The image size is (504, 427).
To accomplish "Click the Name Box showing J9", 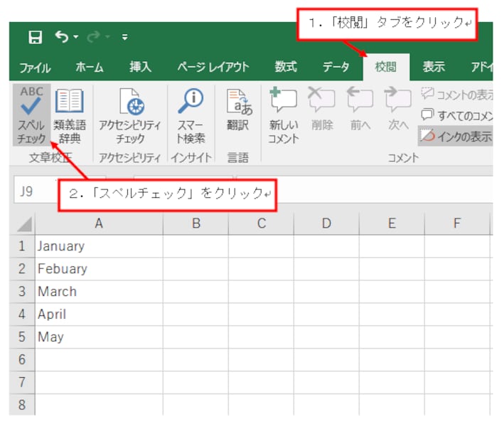I will [x=36, y=191].
